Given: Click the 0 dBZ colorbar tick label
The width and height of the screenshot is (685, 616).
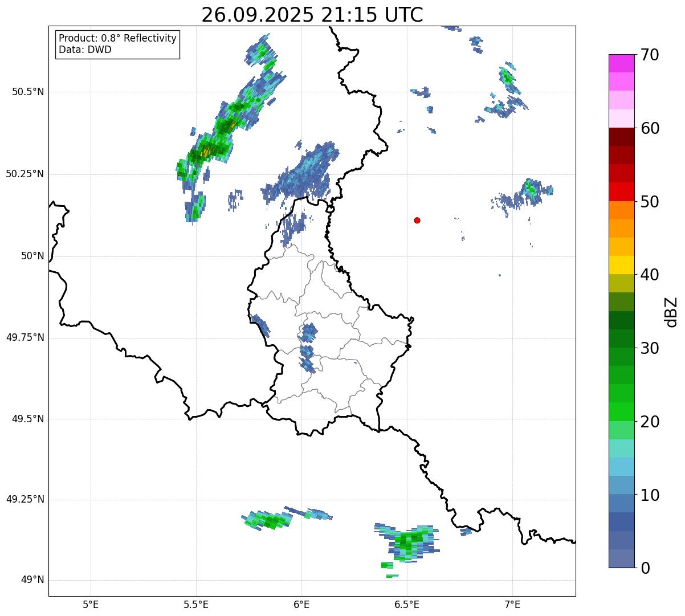Looking at the screenshot, I should click(645, 568).
